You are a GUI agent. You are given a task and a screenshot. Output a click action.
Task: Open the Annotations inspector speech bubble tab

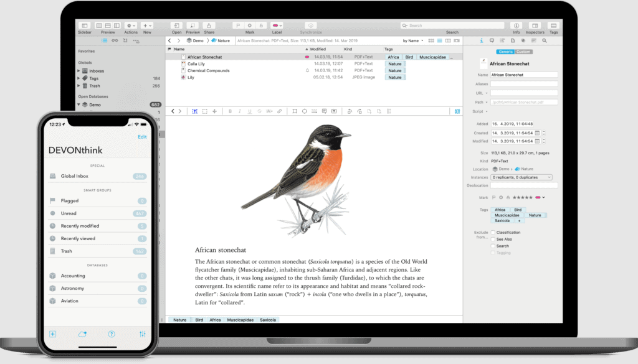tap(492, 40)
